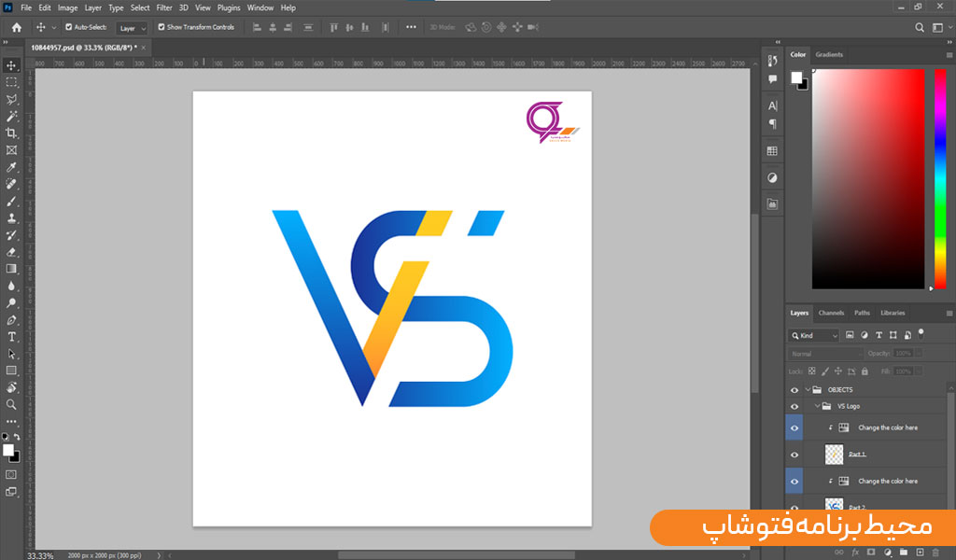956x560 pixels.
Task: Open the Opacity dropdown arrow
Action: pyautogui.click(x=919, y=354)
